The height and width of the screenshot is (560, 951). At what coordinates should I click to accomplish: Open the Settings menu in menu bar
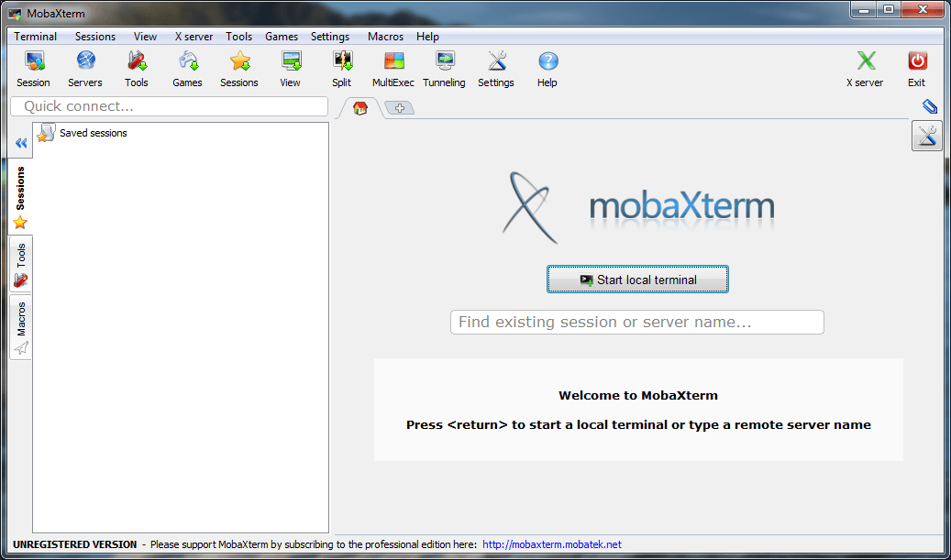pyautogui.click(x=330, y=37)
